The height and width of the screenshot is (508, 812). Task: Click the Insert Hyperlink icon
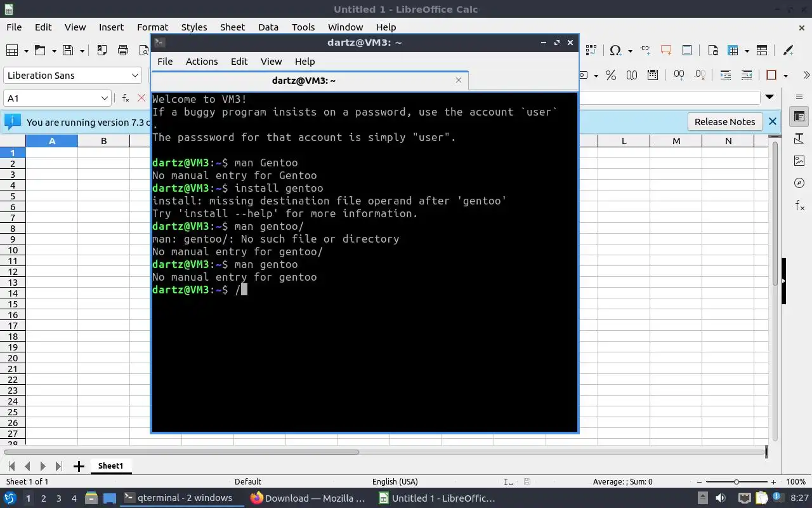pyautogui.click(x=645, y=51)
